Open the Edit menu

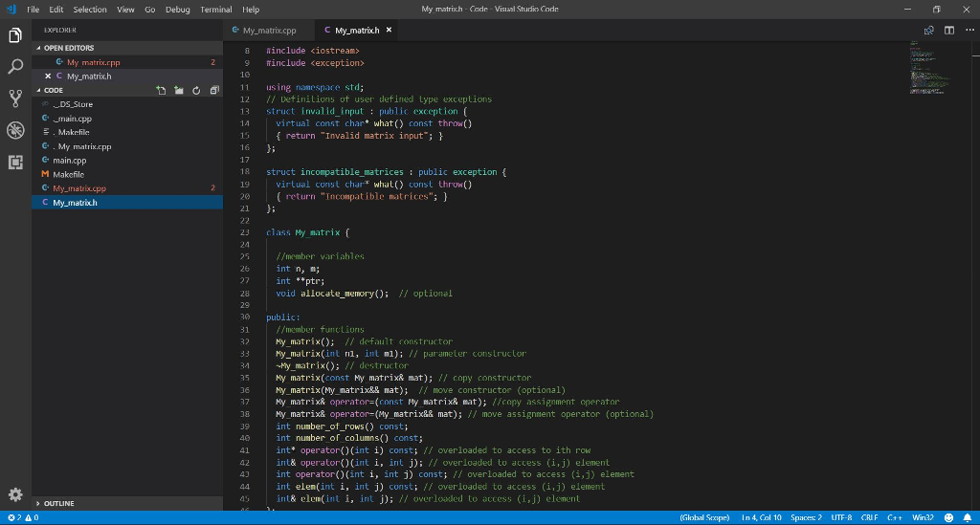pos(56,10)
